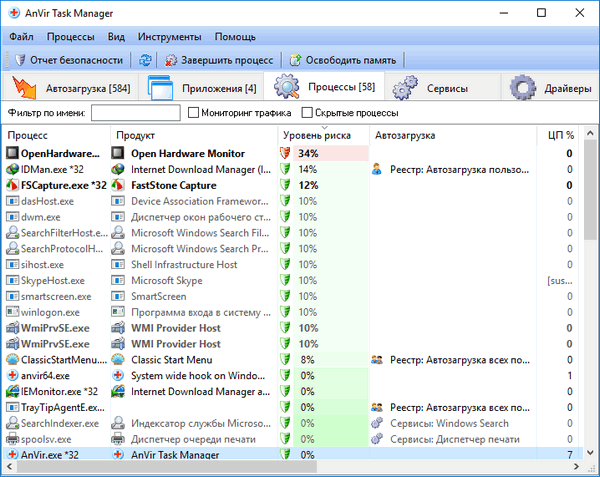Image resolution: width=600 pixels, height=477 pixels.
Task: Click the Освободить память button
Action: (x=345, y=60)
